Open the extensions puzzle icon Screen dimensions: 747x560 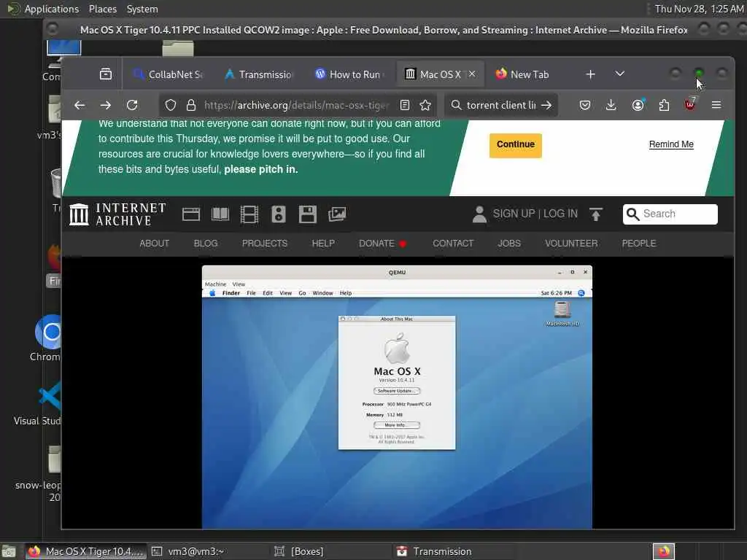click(664, 105)
